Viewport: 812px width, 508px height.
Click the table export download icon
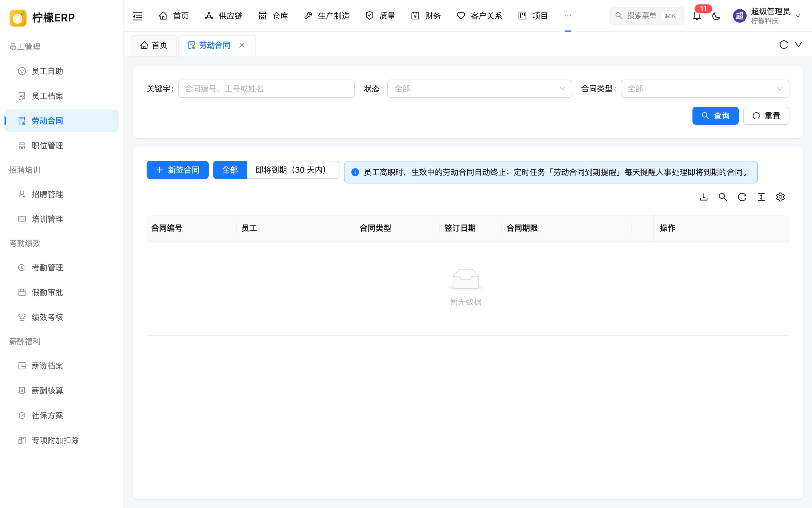point(704,197)
